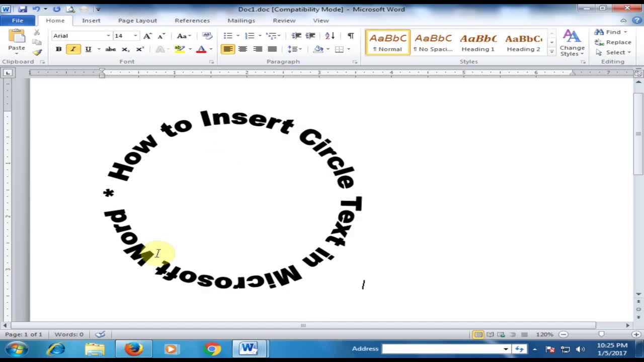Expand the Bullets list dropdown arrow
Image resolution: width=644 pixels, height=362 pixels.
pyautogui.click(x=237, y=36)
